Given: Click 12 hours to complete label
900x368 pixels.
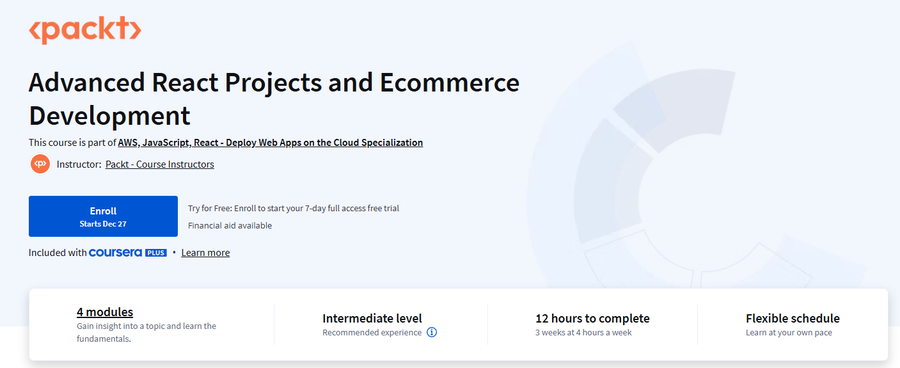Looking at the screenshot, I should [592, 318].
